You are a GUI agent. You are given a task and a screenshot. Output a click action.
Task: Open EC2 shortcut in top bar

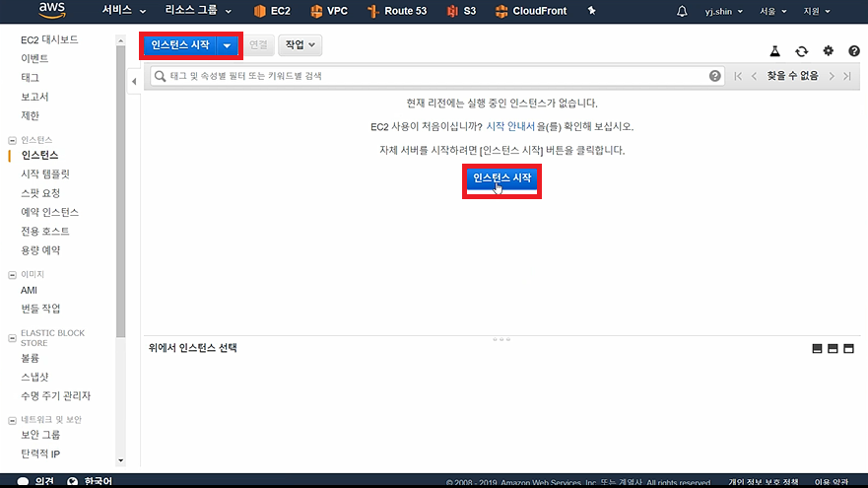pyautogui.click(x=272, y=11)
